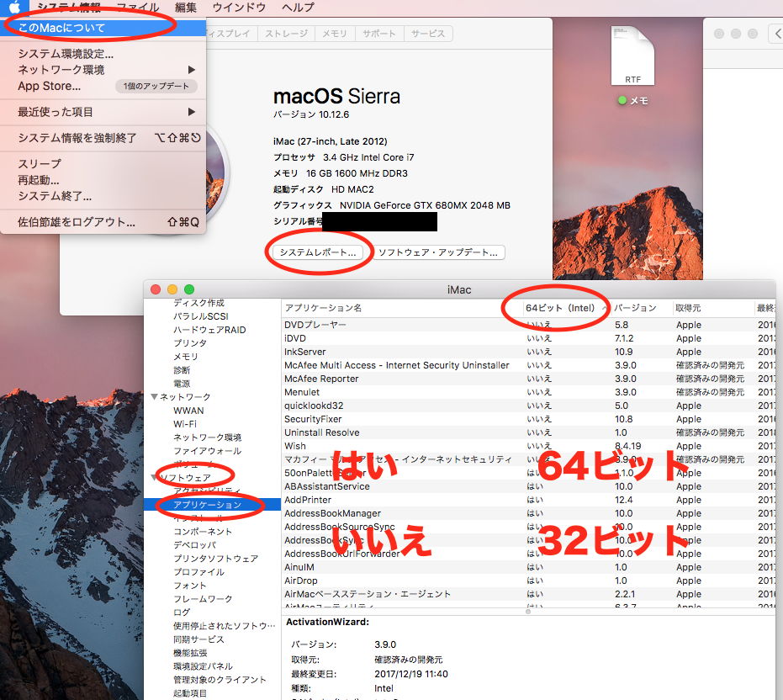Select 'ファイアウォール' in the sidebar
Image resolution: width=783 pixels, height=700 pixels.
[207, 451]
